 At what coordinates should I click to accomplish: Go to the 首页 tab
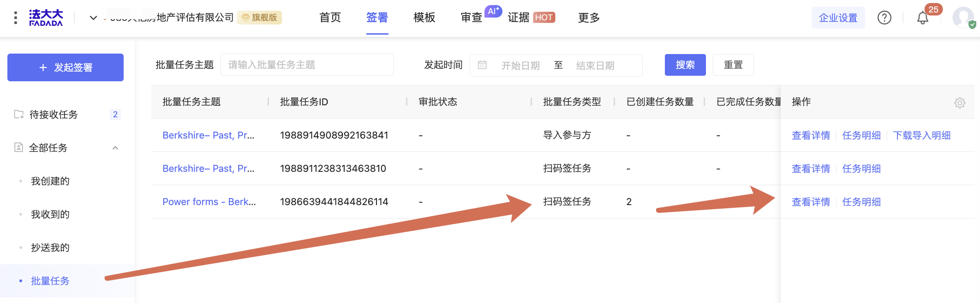point(330,18)
